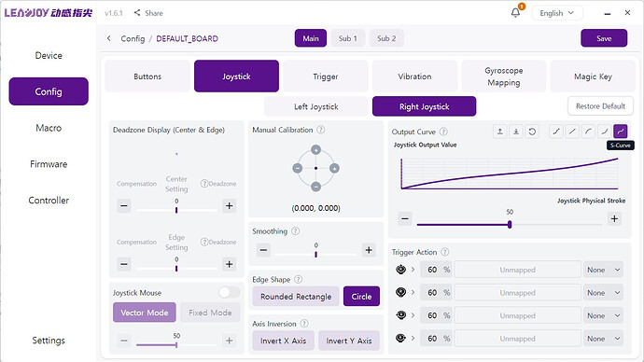Click the Smoothing slider handle
Viewport: 644px width, 362px height.
tap(315, 255)
